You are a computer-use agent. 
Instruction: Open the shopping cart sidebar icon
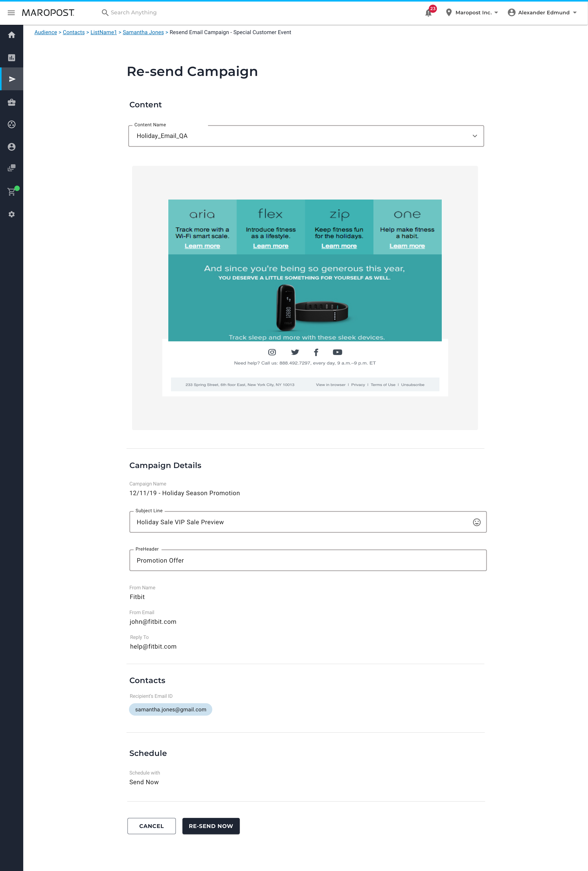click(x=12, y=192)
